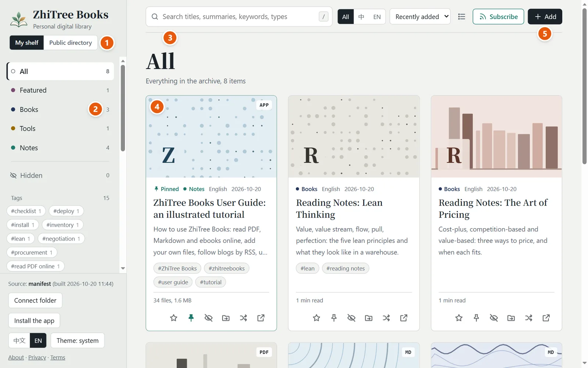
Task: Click #user guide tag on User Guide card
Action: click(x=173, y=282)
